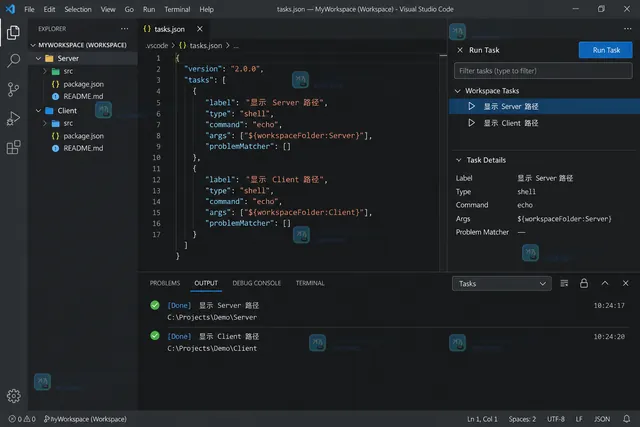Click the tasks.json breadcrumb segment

(205, 45)
